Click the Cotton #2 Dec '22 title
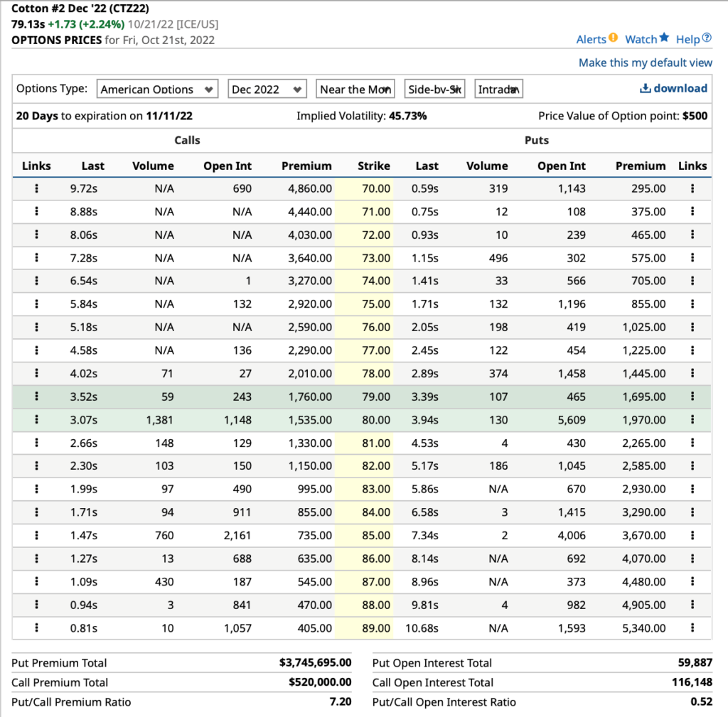 (80, 9)
